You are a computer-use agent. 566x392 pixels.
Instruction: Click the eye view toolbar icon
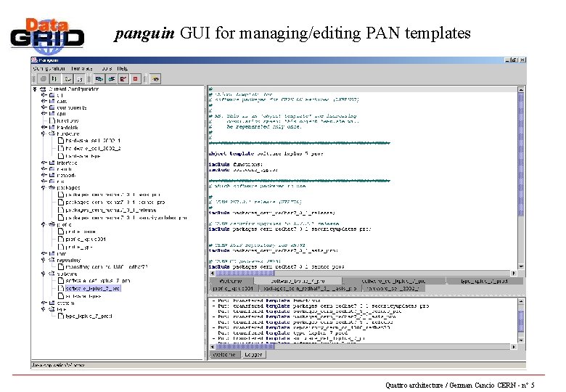point(155,78)
